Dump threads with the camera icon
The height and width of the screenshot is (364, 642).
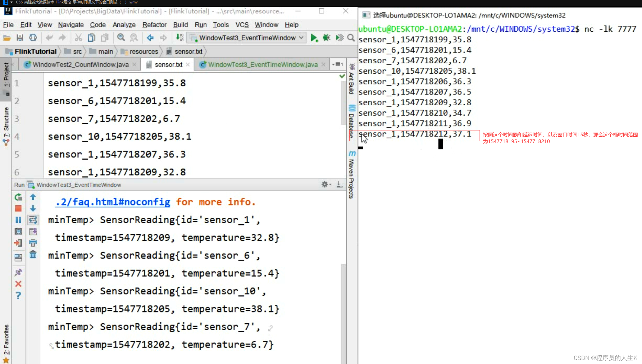click(18, 232)
